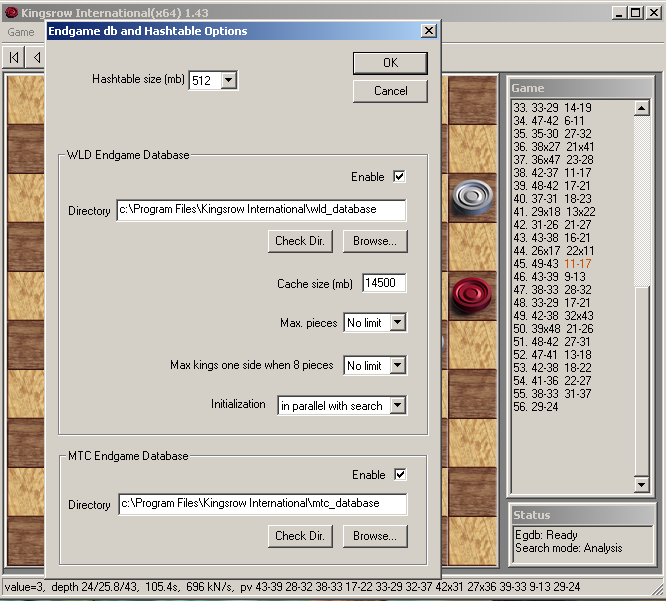Select move 31-37 in row 55

tap(578, 394)
